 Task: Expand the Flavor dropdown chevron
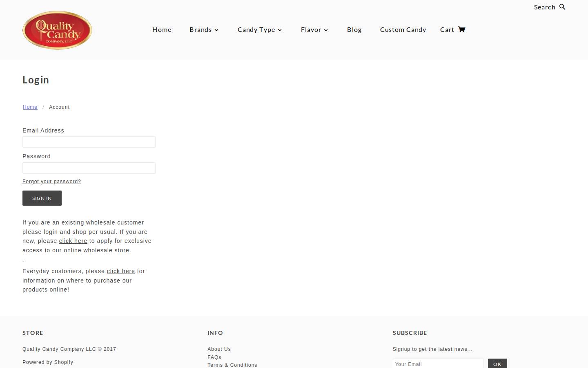(x=326, y=30)
